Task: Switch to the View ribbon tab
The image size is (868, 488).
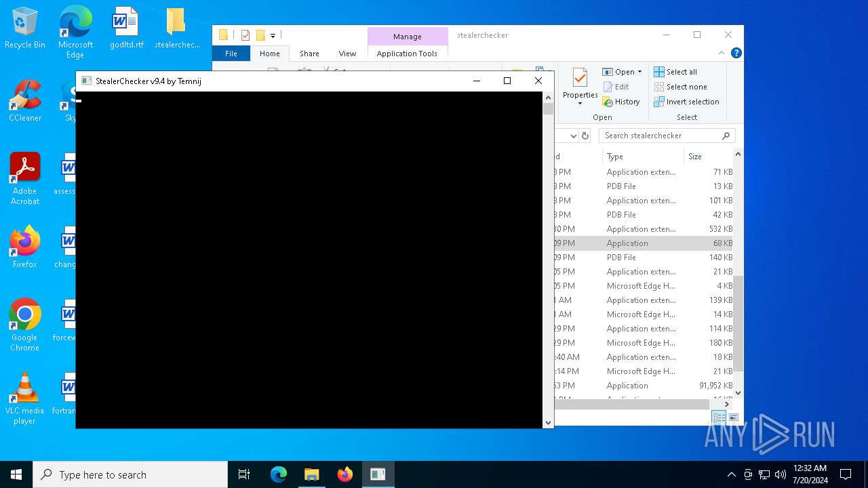Action: [347, 54]
